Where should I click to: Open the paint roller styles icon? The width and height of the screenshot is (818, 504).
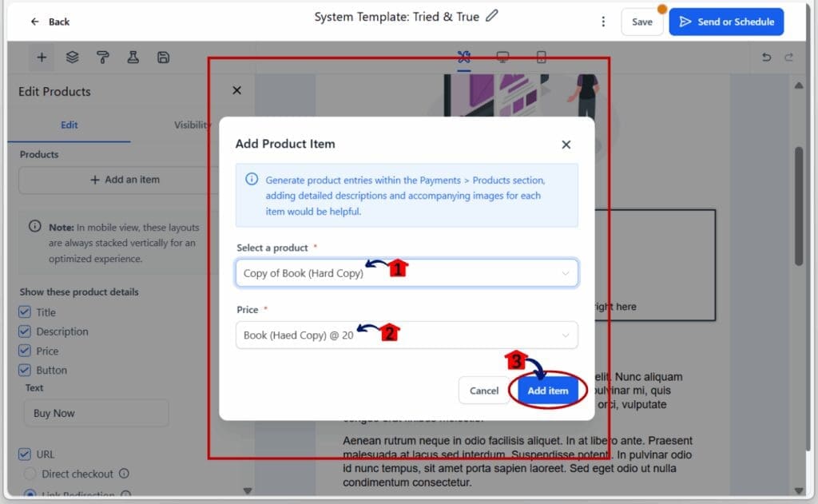pos(102,58)
